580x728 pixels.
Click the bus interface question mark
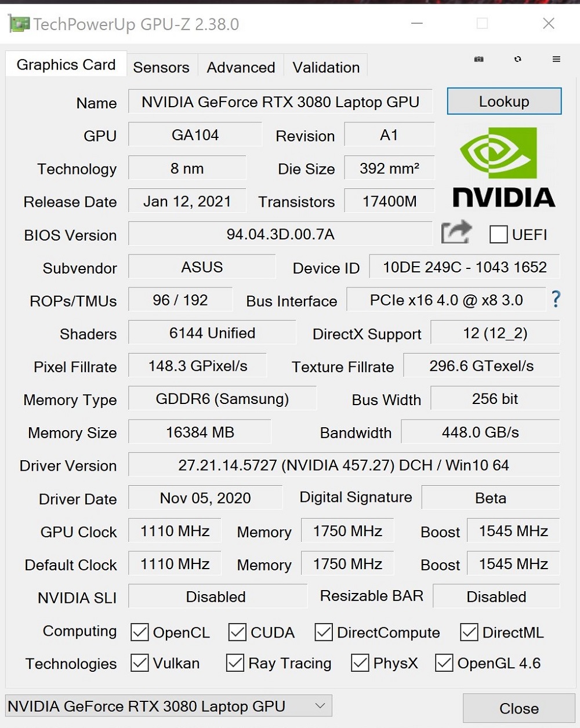tap(556, 299)
